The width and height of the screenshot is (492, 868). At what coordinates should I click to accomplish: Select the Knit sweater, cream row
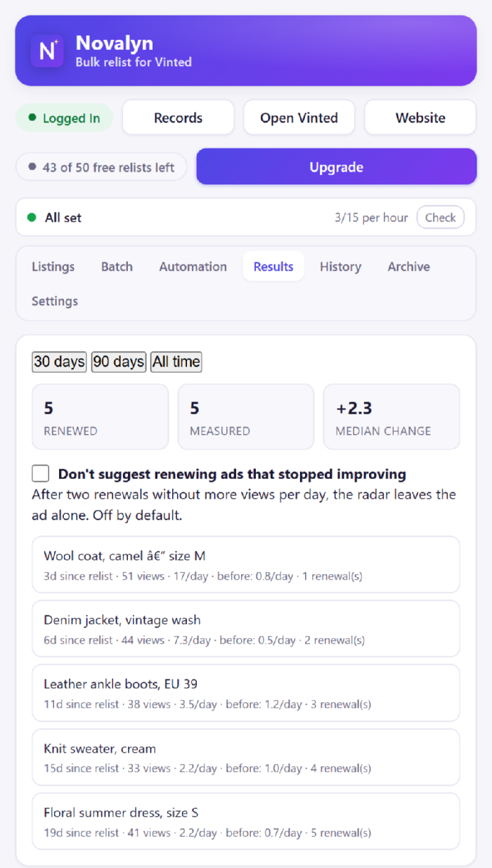pyautogui.click(x=246, y=757)
